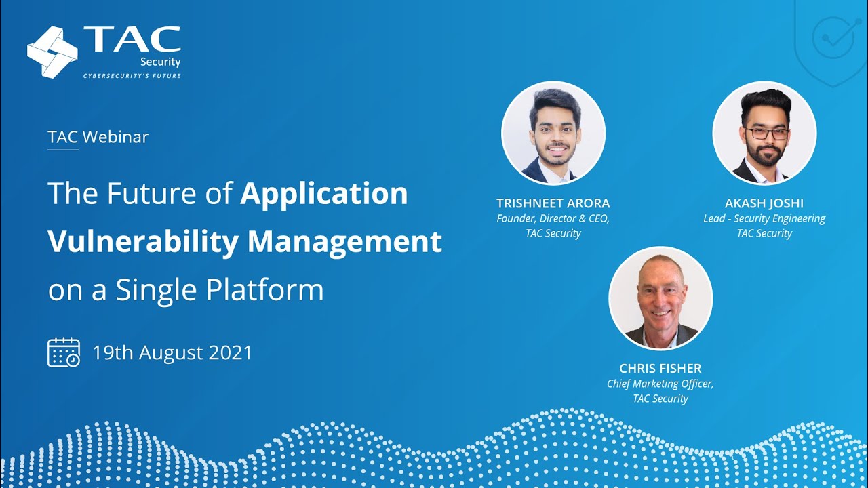Screen dimensions: 868x488
Task: Click the name 'TRISHNEET ARORA'
Action: tap(553, 203)
